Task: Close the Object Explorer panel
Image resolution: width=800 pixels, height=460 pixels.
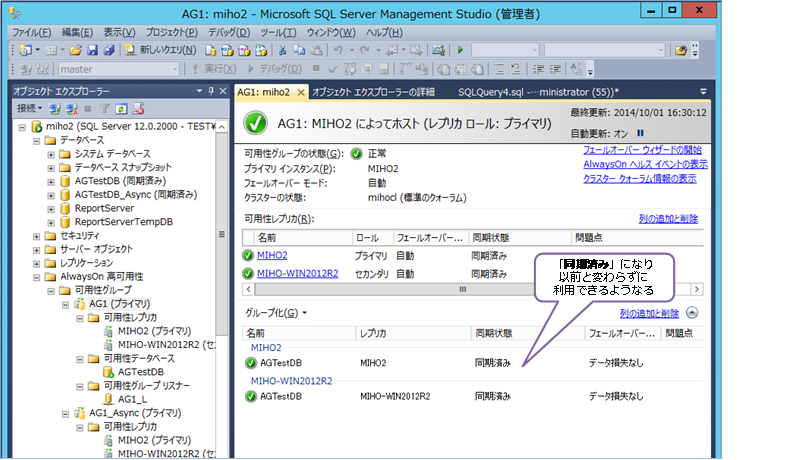Action: pos(223,91)
